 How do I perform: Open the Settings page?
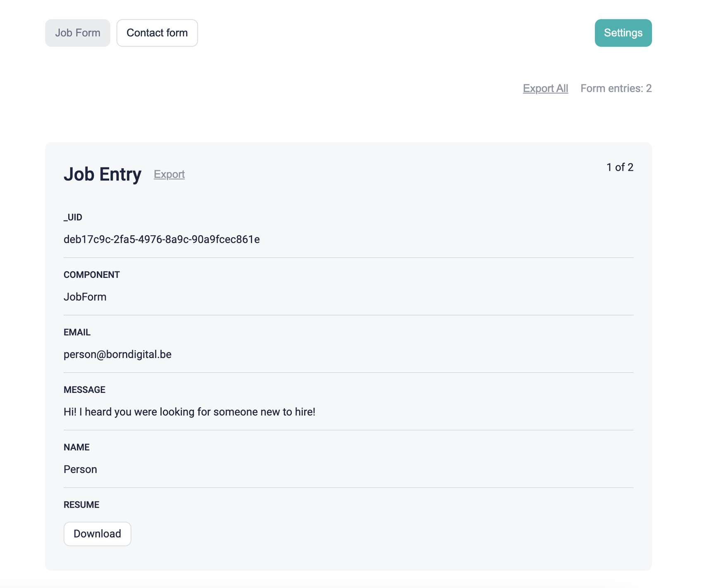(623, 33)
